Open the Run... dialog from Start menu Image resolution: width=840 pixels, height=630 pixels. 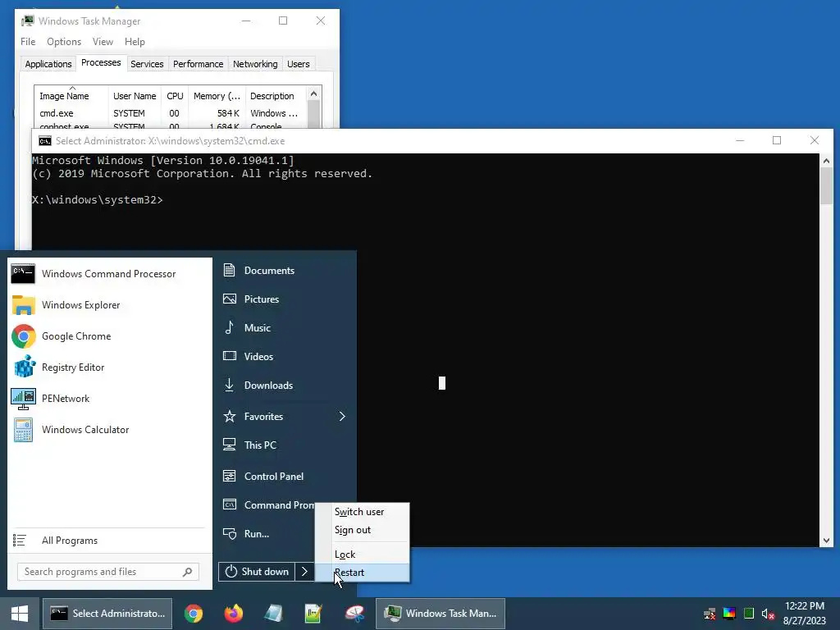[267, 534]
